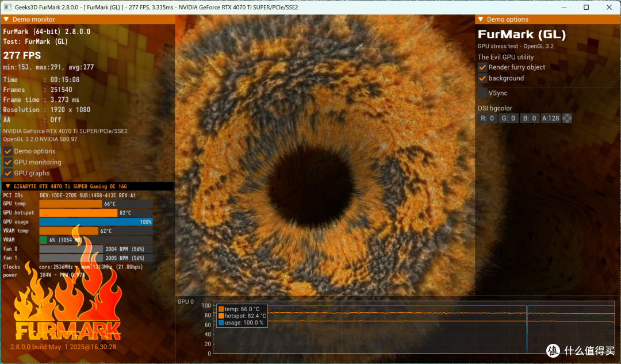Minimize the FurMark window
The width and height of the screenshot is (621, 364).
564,7
